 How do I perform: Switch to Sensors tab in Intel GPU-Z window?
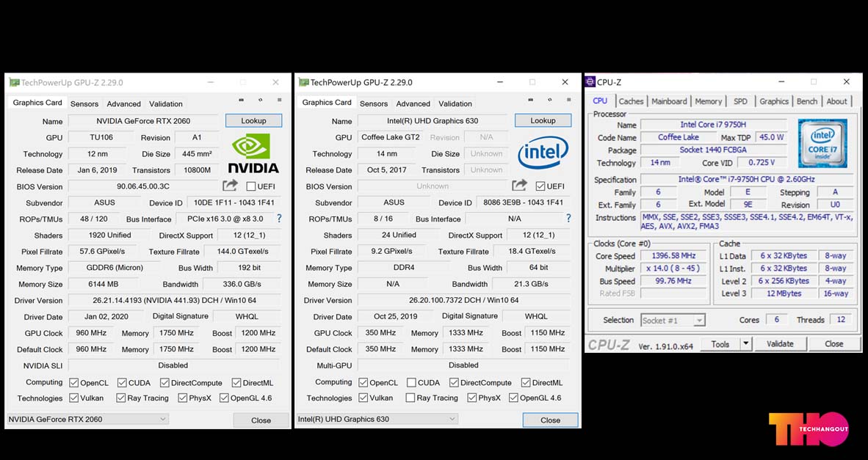coord(374,103)
